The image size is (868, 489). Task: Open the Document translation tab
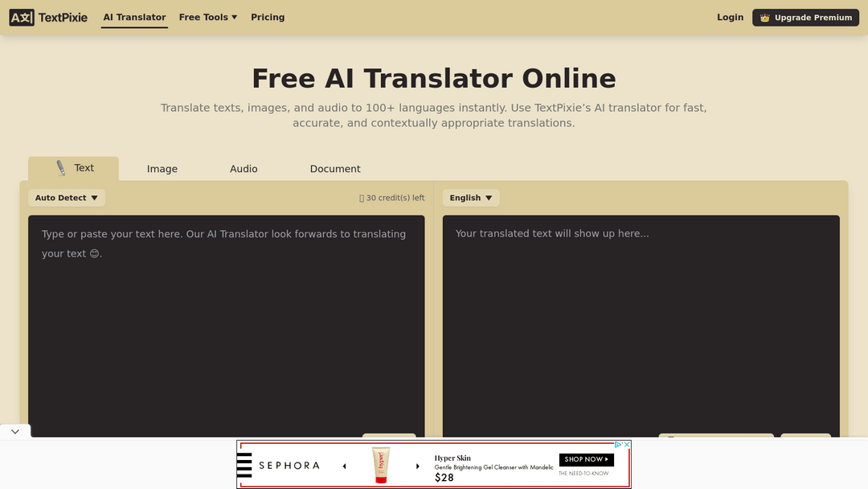335,169
